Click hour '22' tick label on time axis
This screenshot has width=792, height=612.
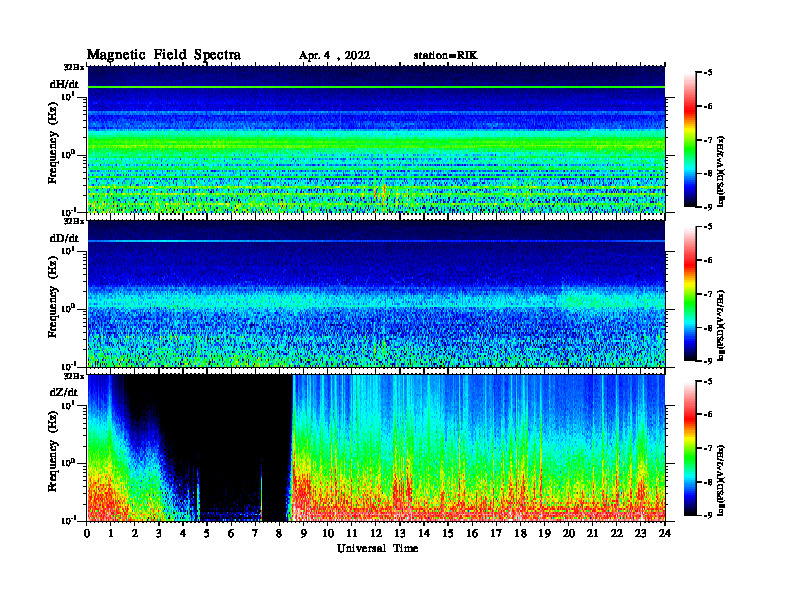pos(617,533)
